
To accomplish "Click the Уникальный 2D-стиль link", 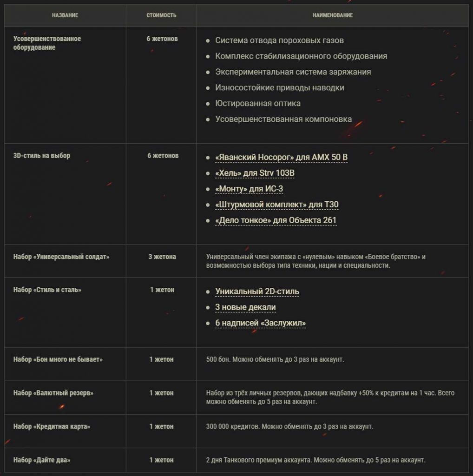I will [x=257, y=291].
